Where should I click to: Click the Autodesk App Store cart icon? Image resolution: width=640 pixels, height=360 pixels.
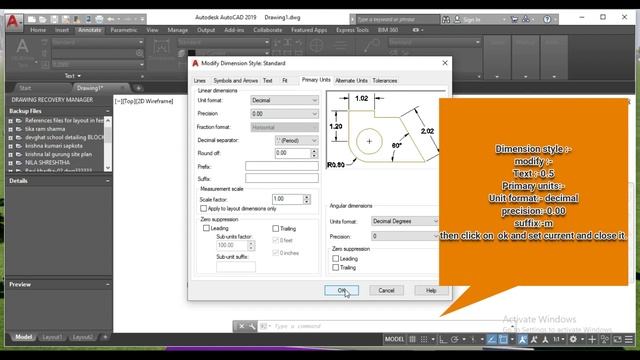click(514, 19)
